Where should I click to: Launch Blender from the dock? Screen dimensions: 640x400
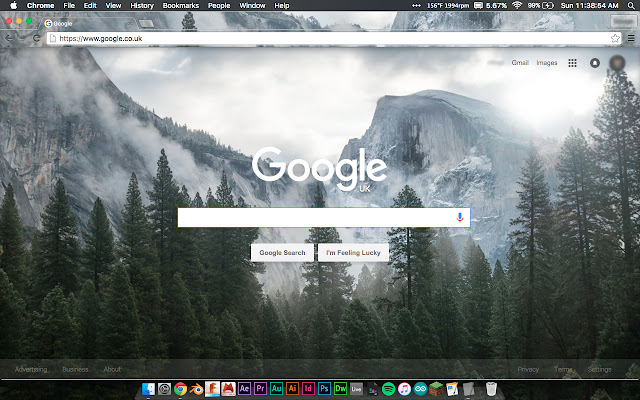pos(196,389)
